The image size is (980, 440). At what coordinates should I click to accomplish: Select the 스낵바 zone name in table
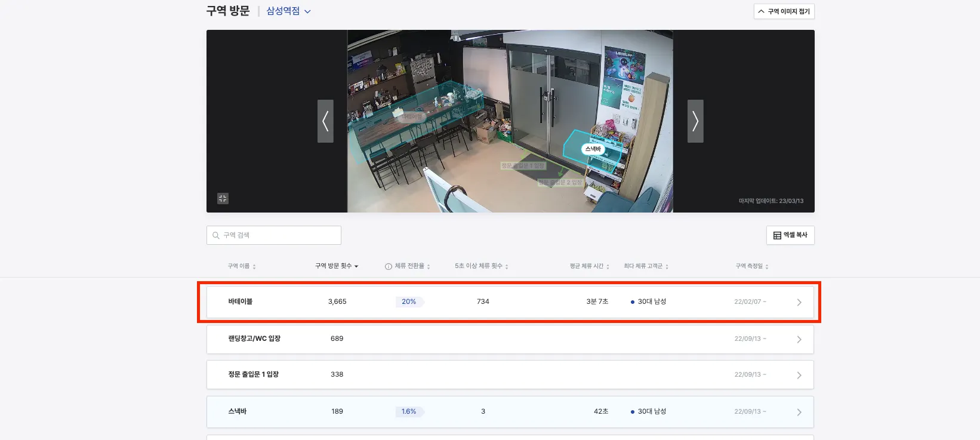238,411
